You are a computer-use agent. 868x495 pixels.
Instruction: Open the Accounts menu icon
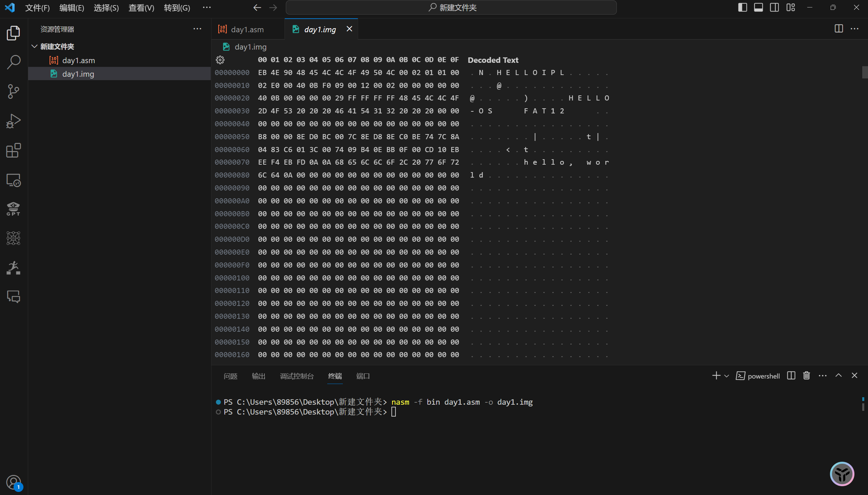click(x=14, y=482)
